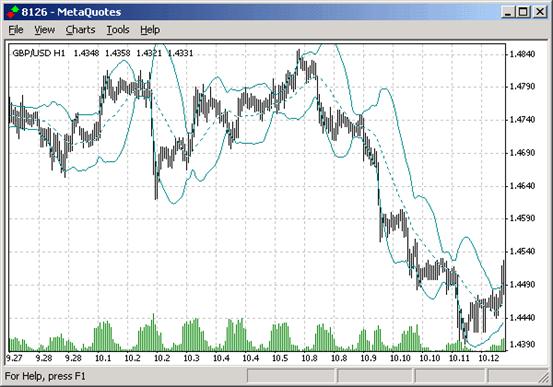This screenshot has width=553, height=387.
Task: Click the 1.4540 price scale label
Action: tap(522, 252)
